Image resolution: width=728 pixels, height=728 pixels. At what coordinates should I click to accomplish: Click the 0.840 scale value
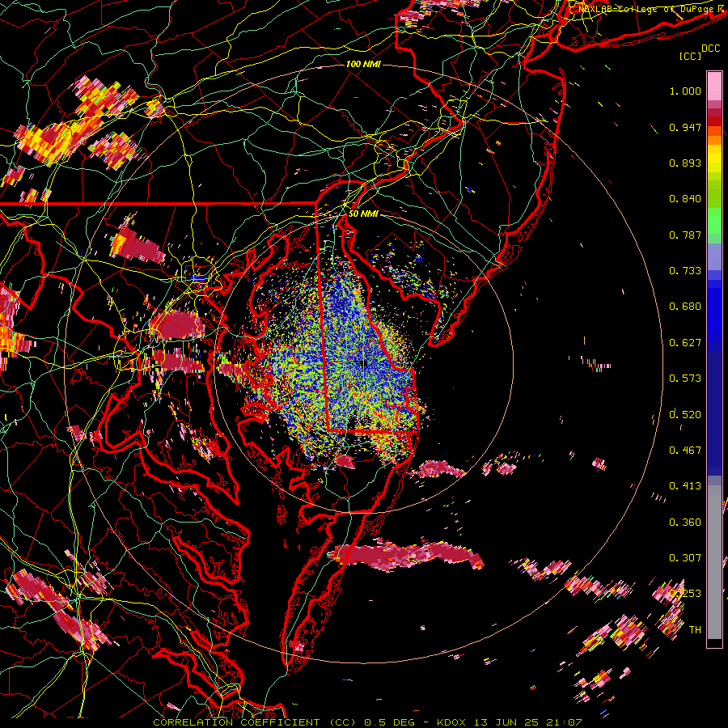[x=685, y=199]
